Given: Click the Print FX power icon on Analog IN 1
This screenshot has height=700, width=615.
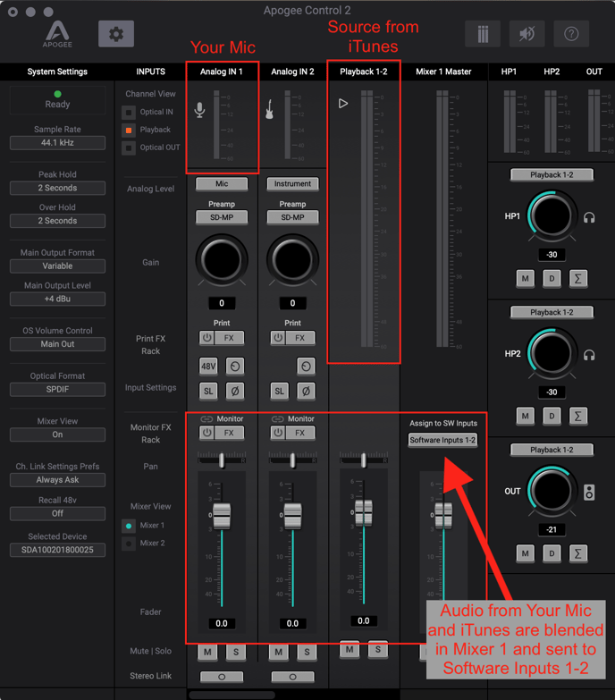Looking at the screenshot, I should click(x=206, y=338).
